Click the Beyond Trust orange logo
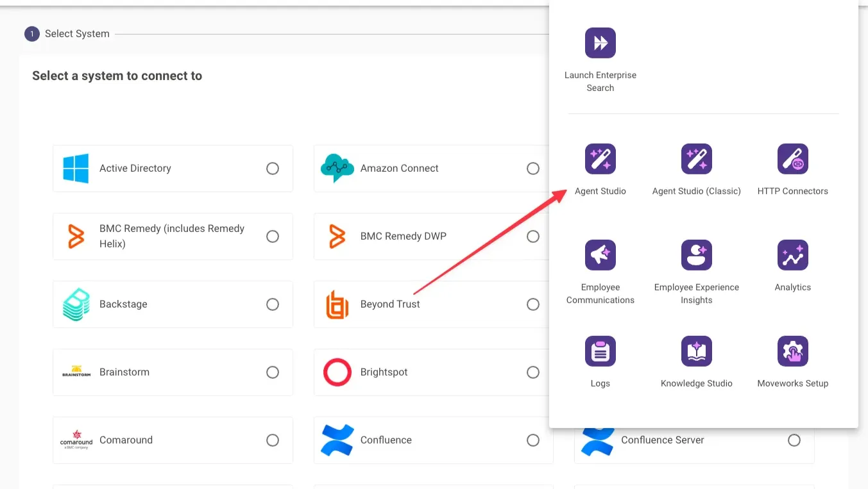Viewport: 868px width, 489px height. tap(337, 304)
